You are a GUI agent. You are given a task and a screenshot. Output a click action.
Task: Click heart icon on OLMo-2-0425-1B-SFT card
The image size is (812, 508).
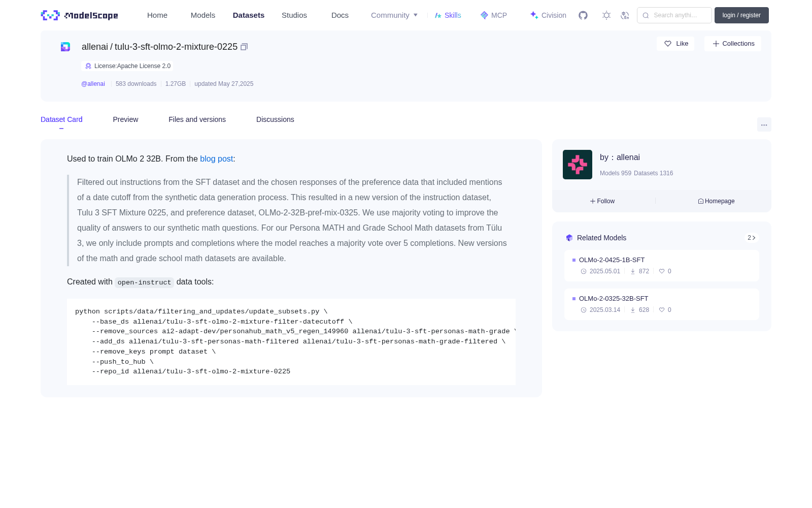coord(662,271)
